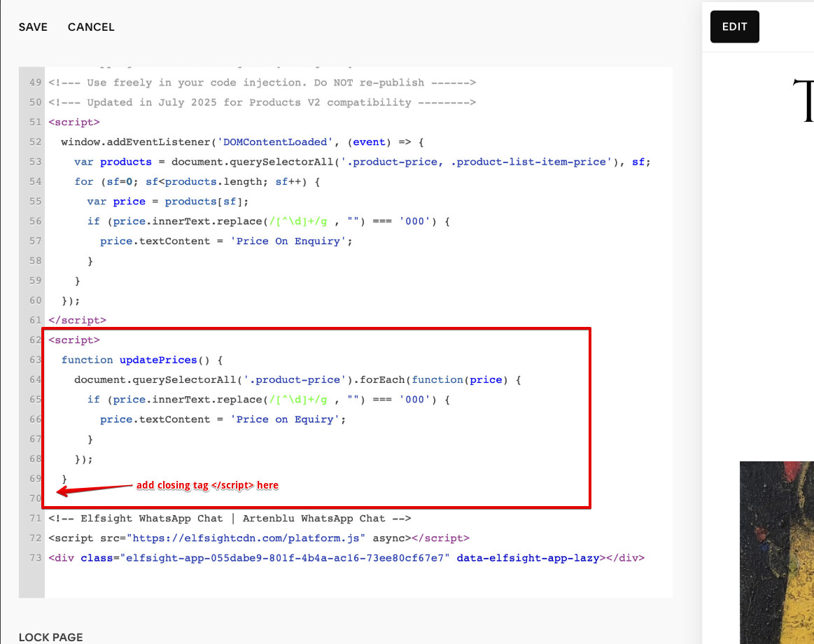Click the CANCEL button
This screenshot has width=814, height=644.
point(91,27)
